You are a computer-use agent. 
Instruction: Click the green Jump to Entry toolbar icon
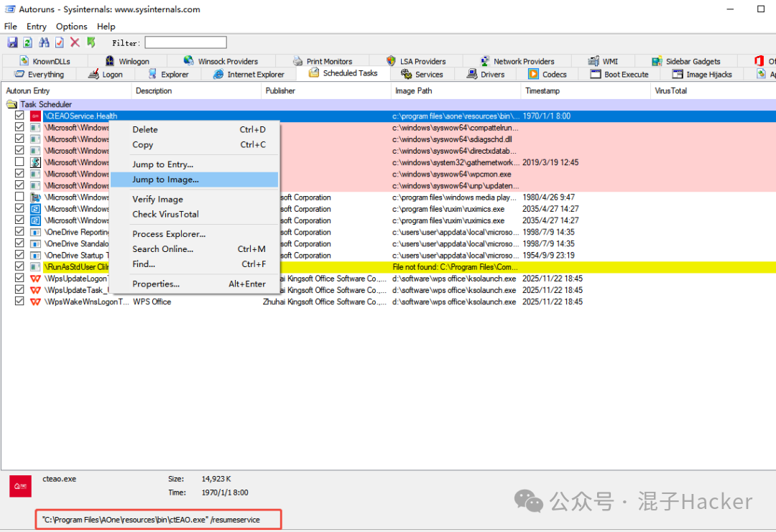point(91,43)
